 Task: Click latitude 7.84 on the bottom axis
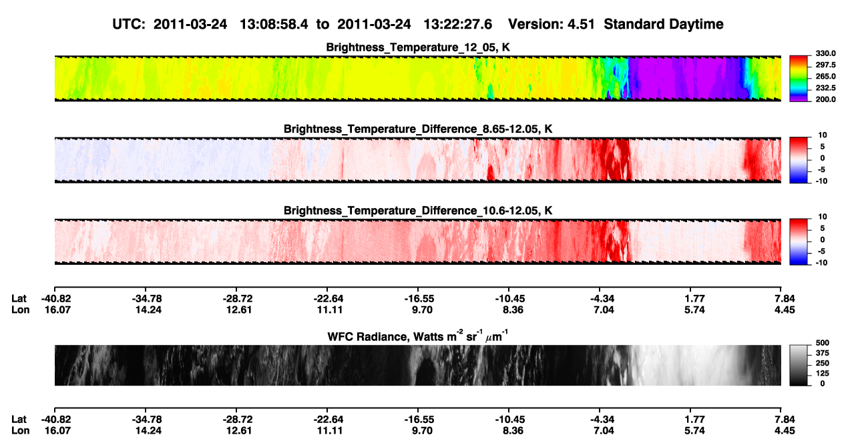[785, 420]
